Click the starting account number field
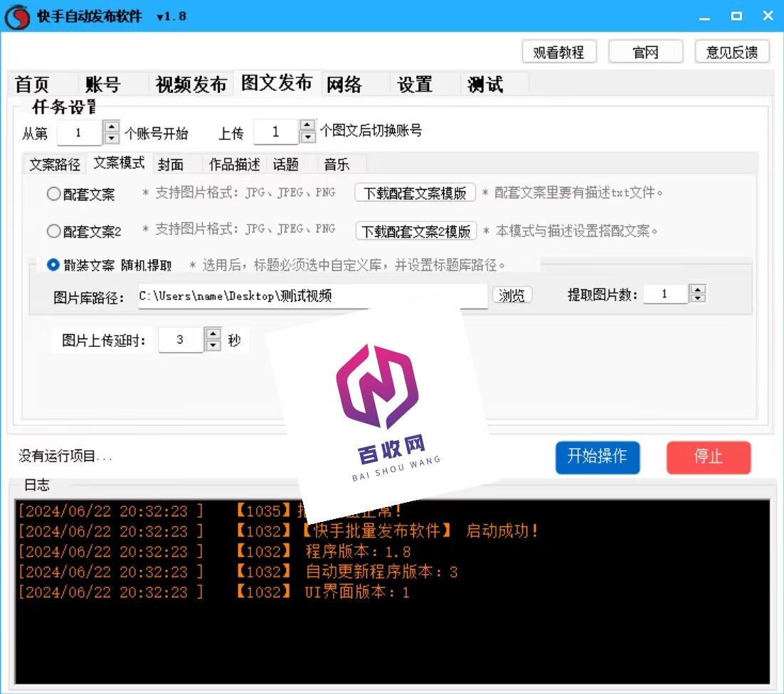Image resolution: width=784 pixels, height=694 pixels. coord(80,132)
